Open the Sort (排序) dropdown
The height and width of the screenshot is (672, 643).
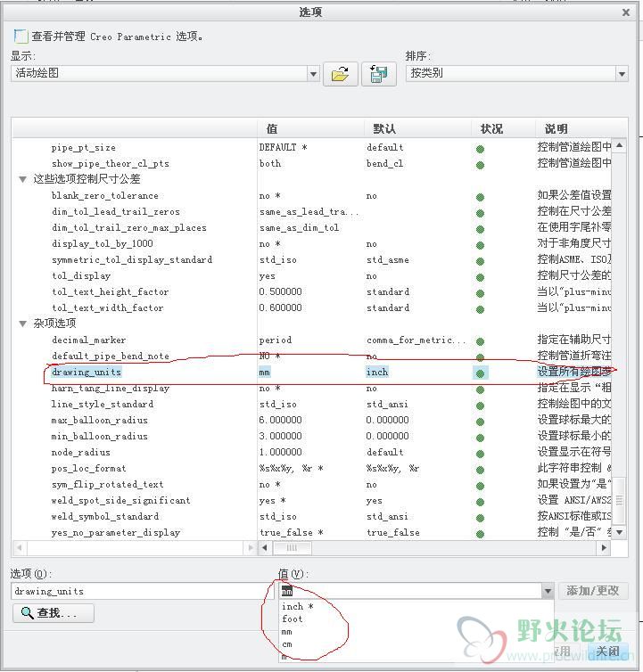[622, 74]
